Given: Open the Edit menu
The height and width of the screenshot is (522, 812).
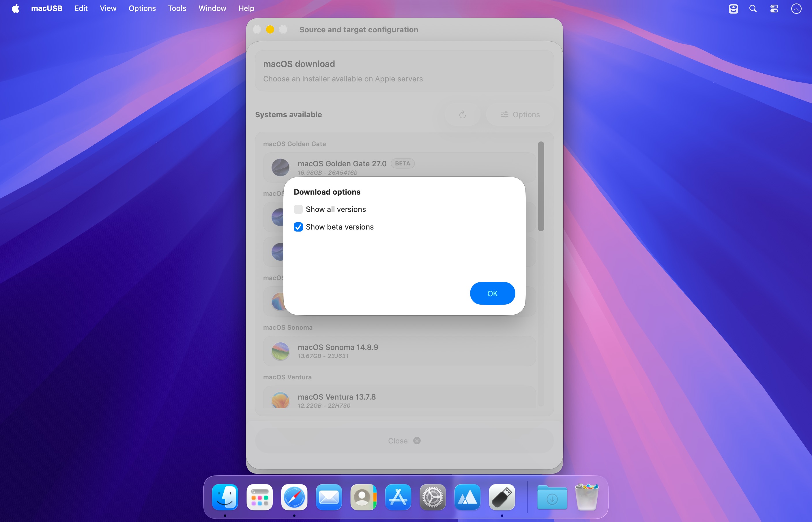Looking at the screenshot, I should point(81,8).
